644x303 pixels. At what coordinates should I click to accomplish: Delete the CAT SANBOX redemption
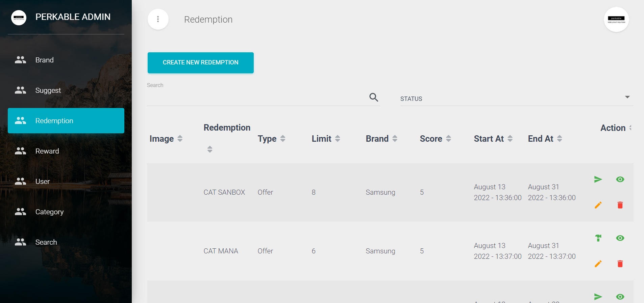620,205
